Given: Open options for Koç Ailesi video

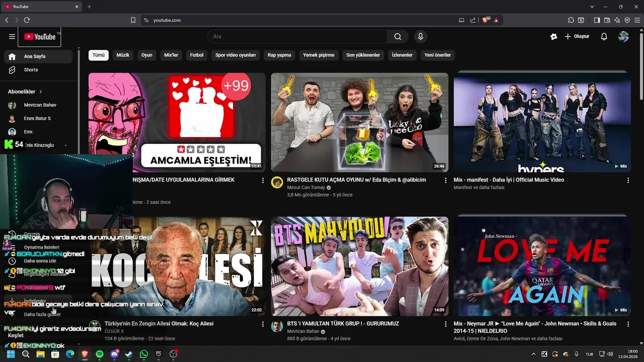Looking at the screenshot, I should pyautogui.click(x=263, y=324).
